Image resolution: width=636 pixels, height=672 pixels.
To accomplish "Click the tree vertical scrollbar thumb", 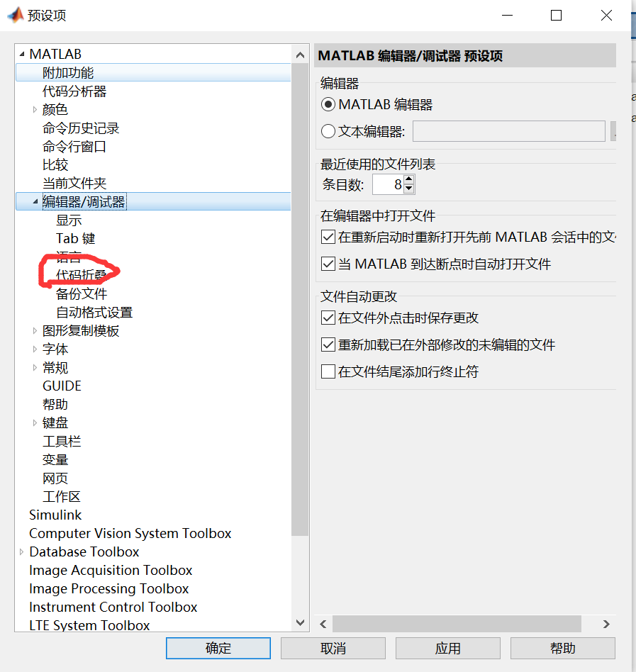I will coord(300,299).
